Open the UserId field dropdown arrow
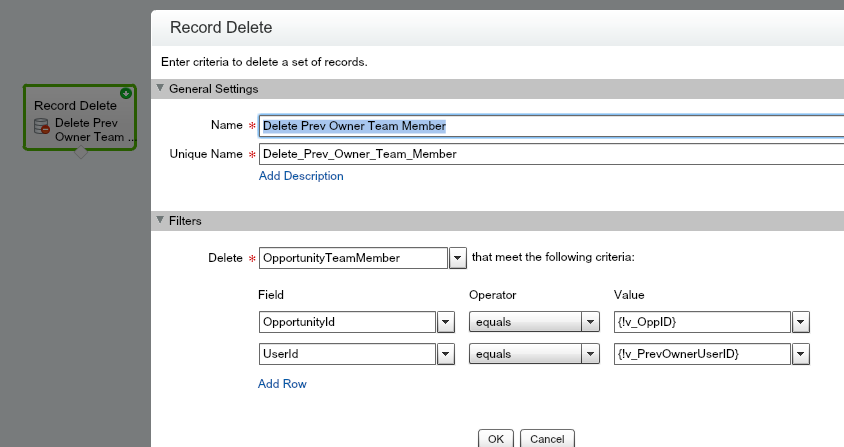 coord(445,354)
